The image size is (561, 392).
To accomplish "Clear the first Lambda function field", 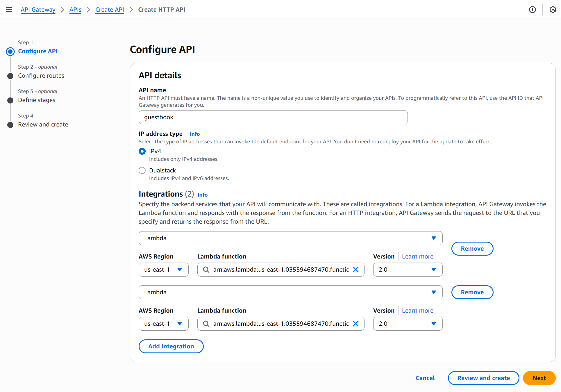I will click(355, 270).
